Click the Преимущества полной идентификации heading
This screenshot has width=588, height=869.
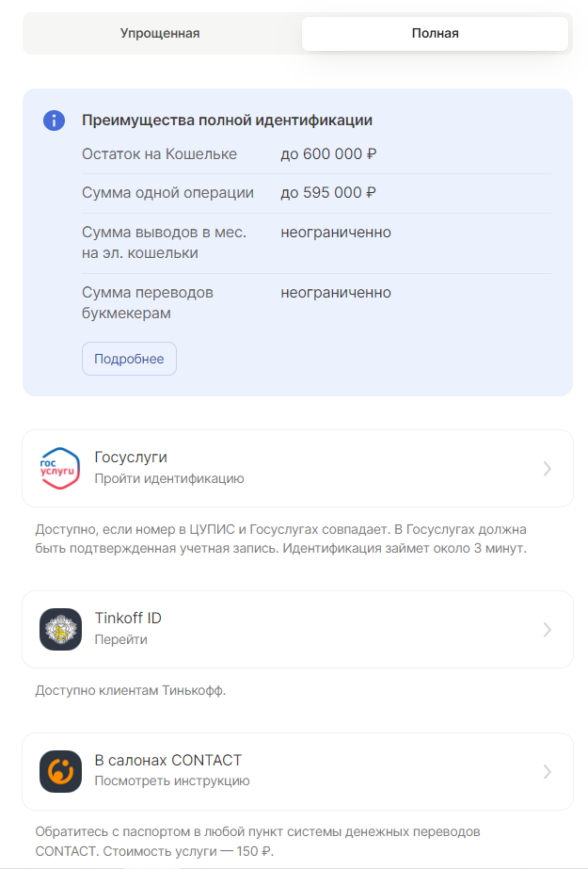pyautogui.click(x=227, y=121)
